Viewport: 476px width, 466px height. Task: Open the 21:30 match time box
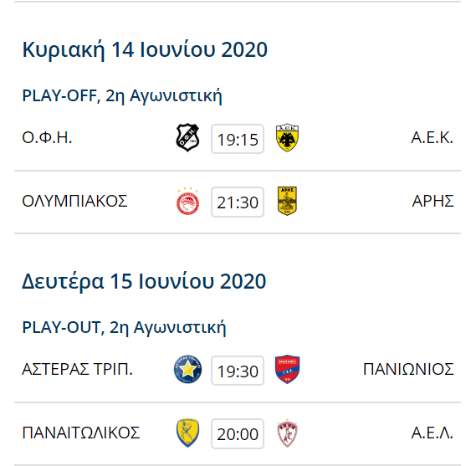[x=238, y=202]
